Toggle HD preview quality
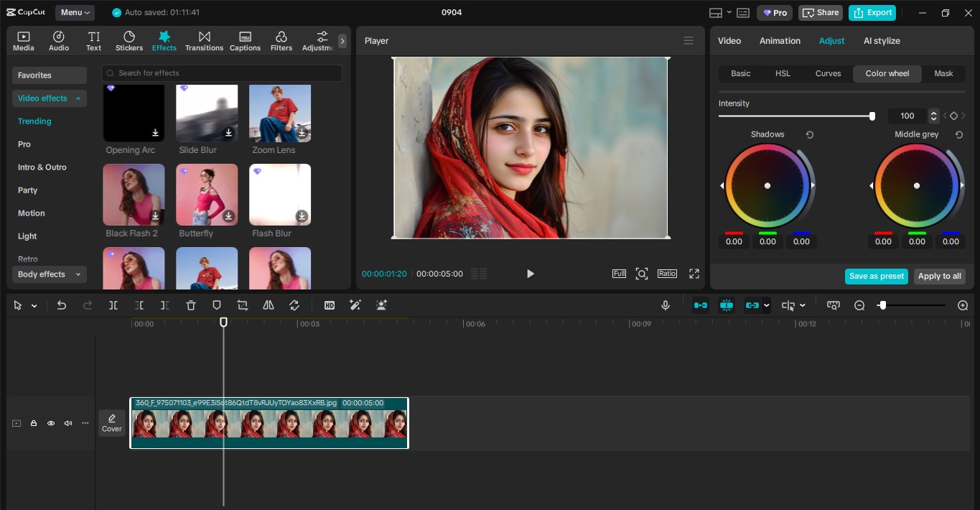 point(330,305)
